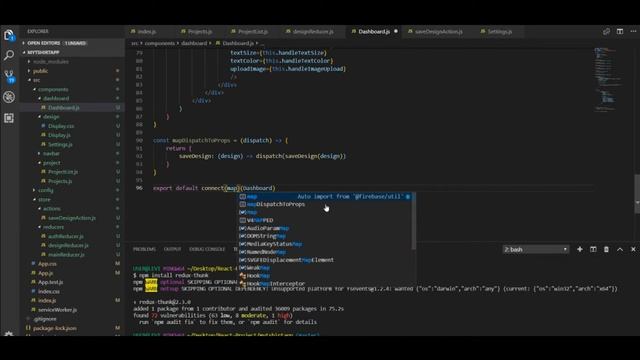
Task: Create a new terminal with plus icon
Action: (x=580, y=249)
